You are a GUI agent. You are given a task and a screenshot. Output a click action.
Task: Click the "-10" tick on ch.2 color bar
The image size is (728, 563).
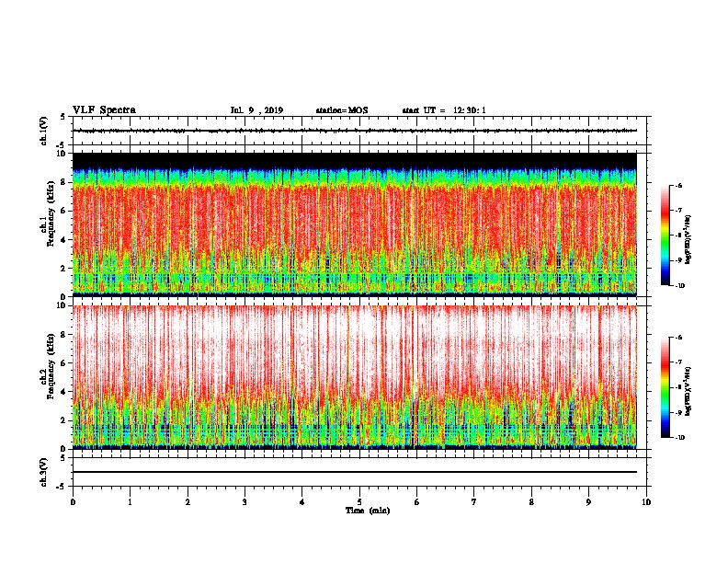coord(679,438)
